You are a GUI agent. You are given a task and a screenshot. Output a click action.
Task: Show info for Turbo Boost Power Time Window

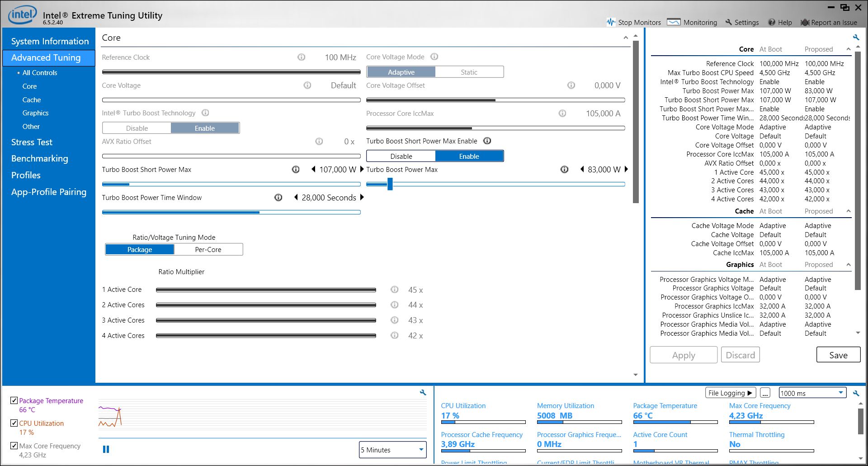tap(278, 197)
